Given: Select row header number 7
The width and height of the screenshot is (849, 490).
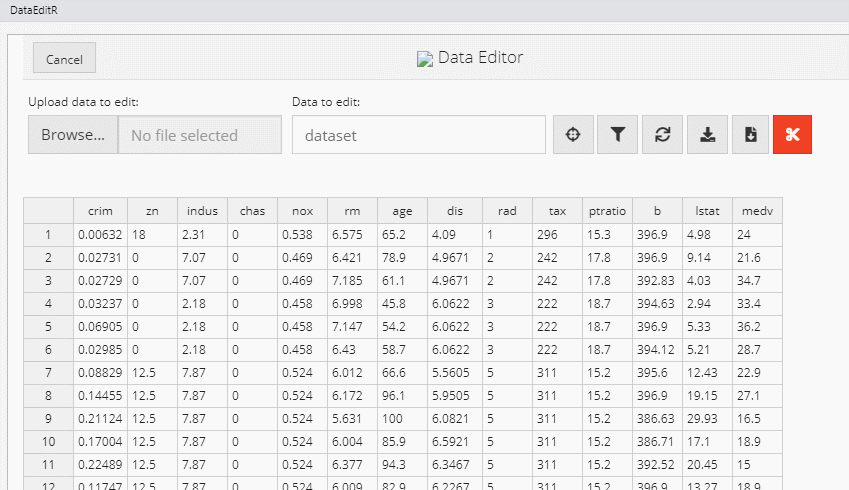Looking at the screenshot, I should tap(48, 373).
